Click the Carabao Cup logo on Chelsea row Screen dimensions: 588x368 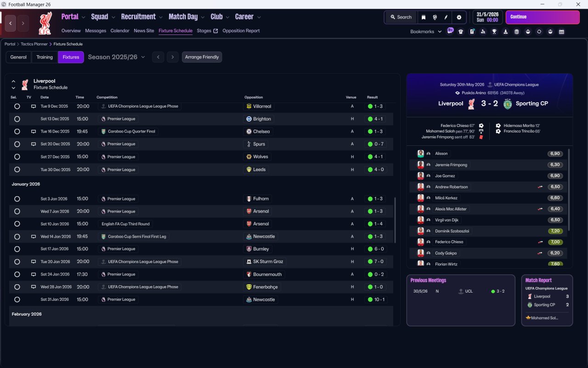103,132
